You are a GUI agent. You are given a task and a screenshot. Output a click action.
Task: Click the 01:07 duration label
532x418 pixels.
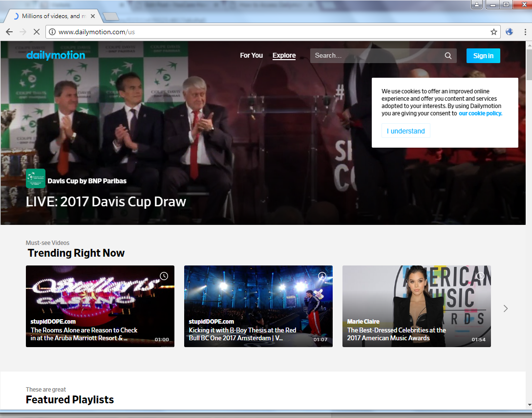320,339
